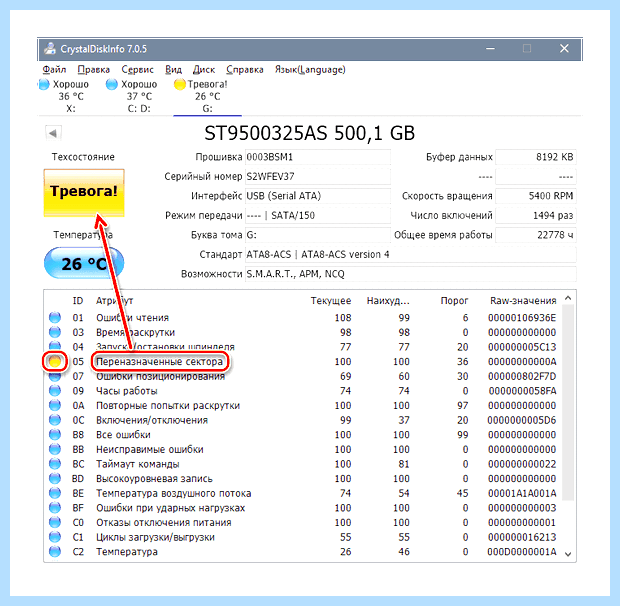Click the Режим передачи field SATA/150

point(318,215)
